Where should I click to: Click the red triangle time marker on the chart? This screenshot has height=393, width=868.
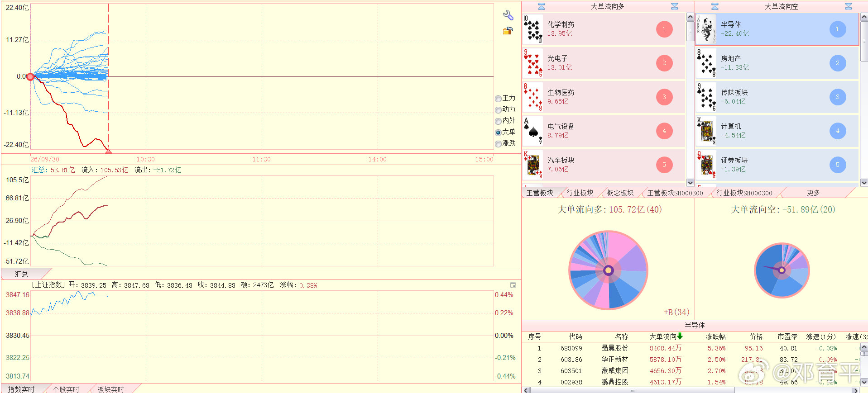[x=108, y=151]
